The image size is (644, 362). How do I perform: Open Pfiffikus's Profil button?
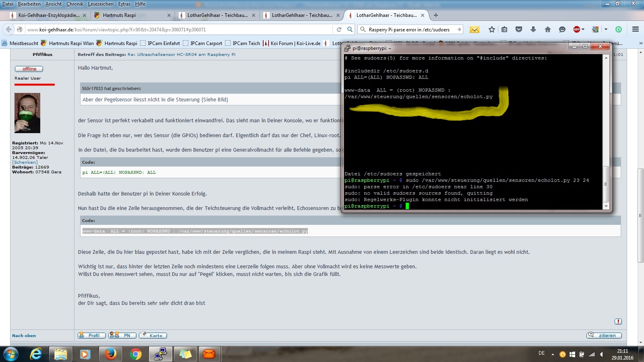91,335
